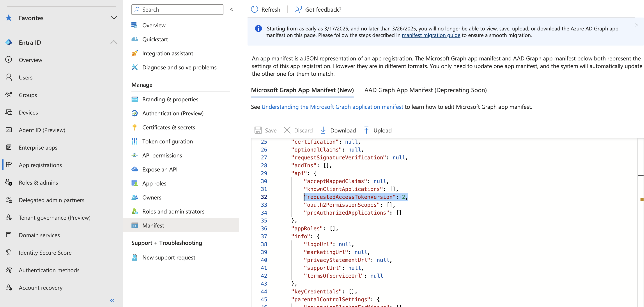Open the manifest migration guide link
Image resolution: width=644 pixels, height=307 pixels.
pyautogui.click(x=431, y=35)
